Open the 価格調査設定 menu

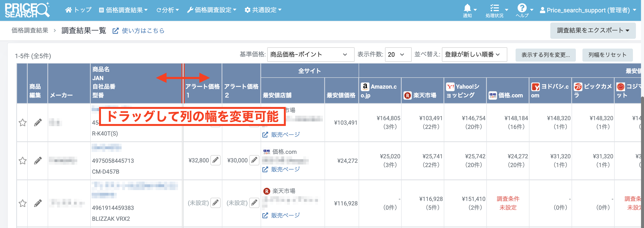[211, 10]
